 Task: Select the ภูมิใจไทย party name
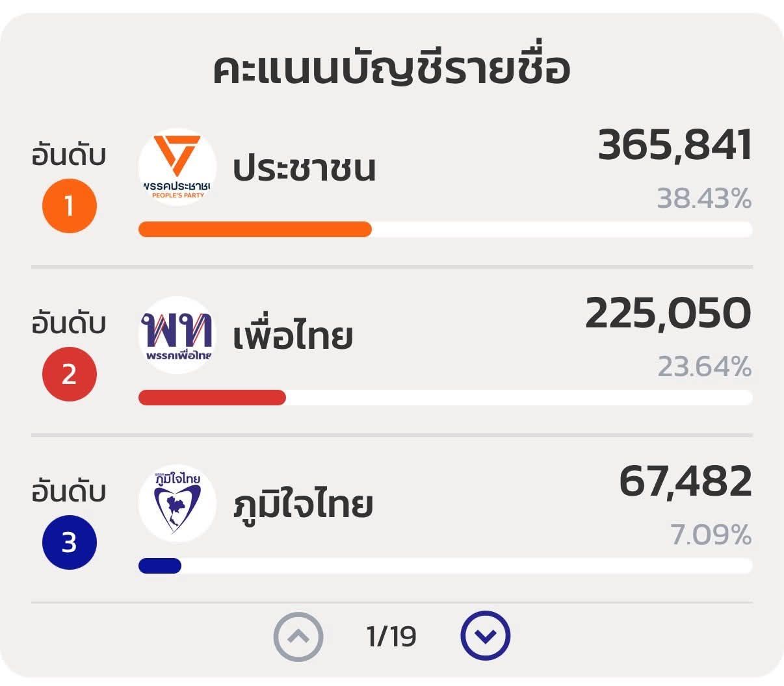tap(303, 505)
